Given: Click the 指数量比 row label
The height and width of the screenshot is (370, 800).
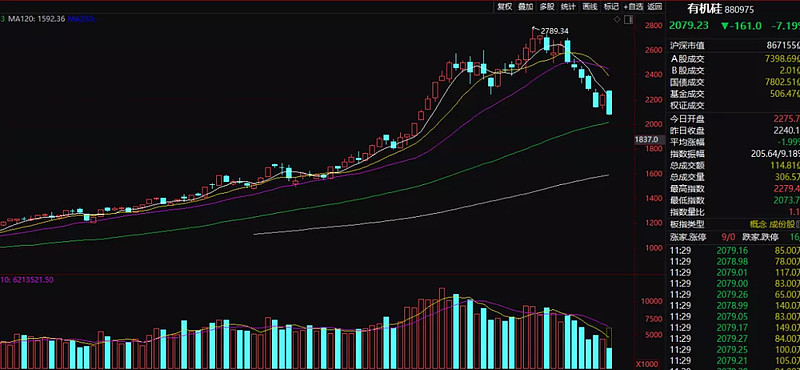Looking at the screenshot, I should click(687, 212).
